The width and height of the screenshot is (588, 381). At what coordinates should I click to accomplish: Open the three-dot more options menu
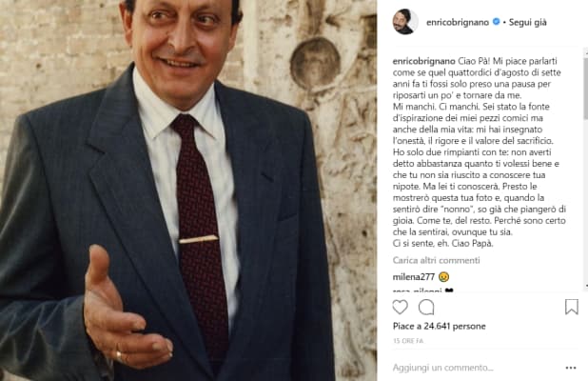(x=571, y=367)
